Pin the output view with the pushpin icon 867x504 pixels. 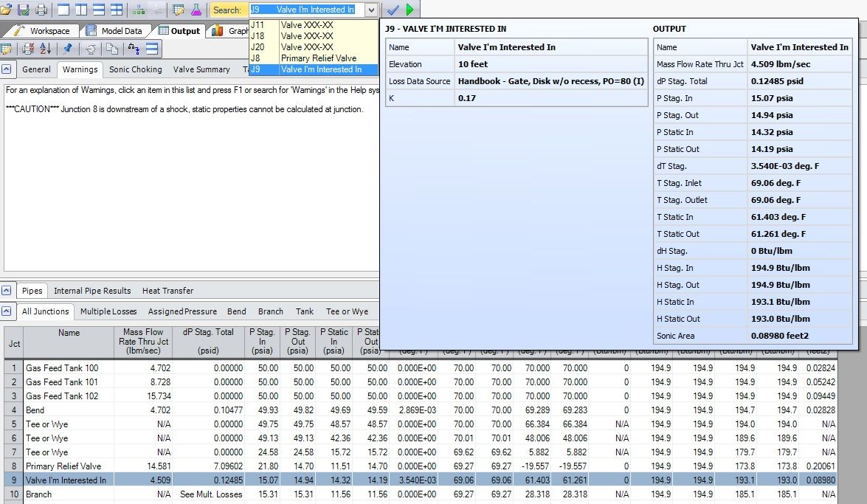pos(67,48)
